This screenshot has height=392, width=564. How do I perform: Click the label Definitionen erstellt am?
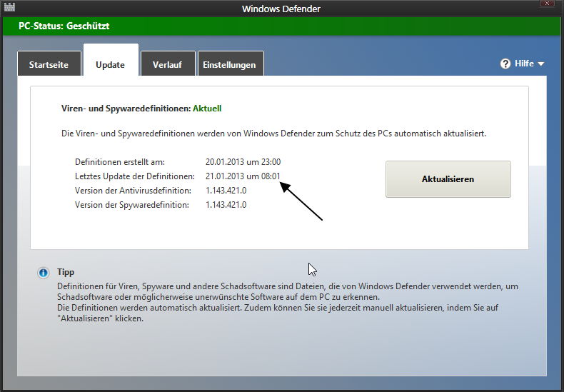(x=120, y=162)
